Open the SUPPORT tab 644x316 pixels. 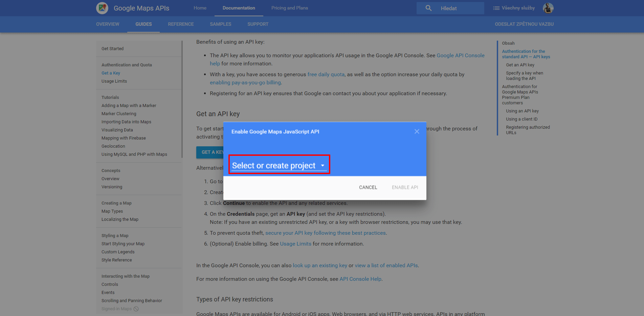click(x=258, y=24)
